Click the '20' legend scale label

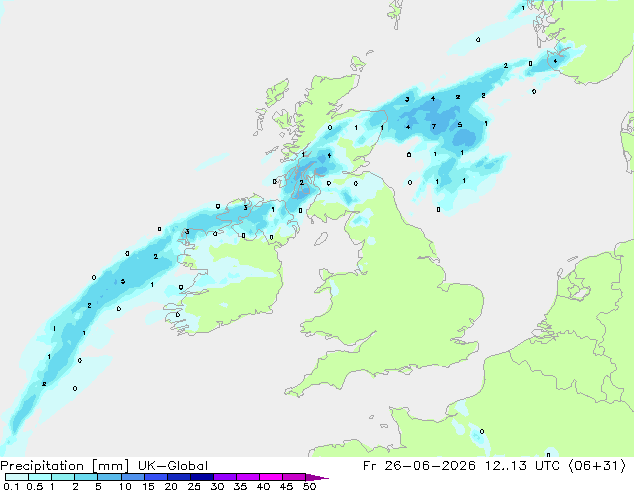tap(171, 486)
